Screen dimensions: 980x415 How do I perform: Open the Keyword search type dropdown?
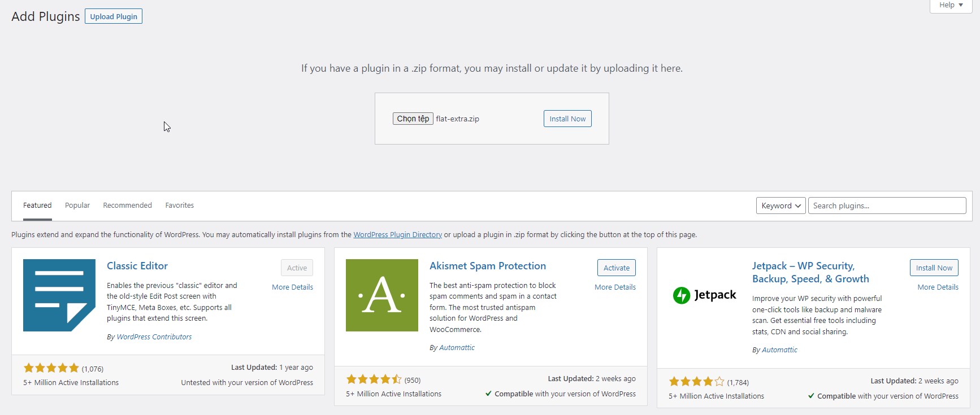point(781,206)
